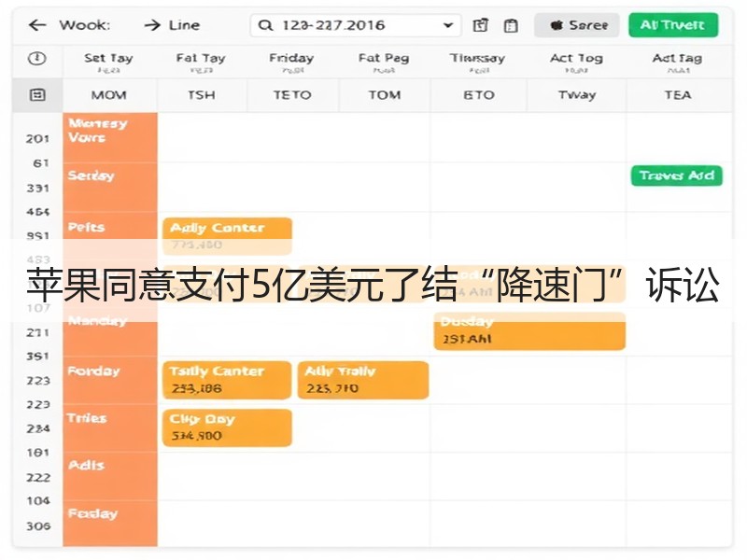The height and width of the screenshot is (560, 747).
Task: Open the Ally Tlally event
Action: pos(363,380)
